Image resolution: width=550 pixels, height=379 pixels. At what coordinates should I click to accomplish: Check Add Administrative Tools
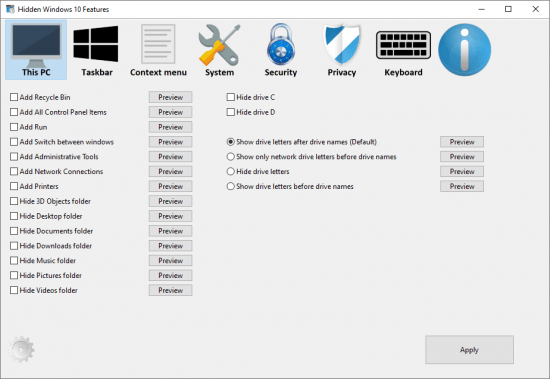pos(14,157)
